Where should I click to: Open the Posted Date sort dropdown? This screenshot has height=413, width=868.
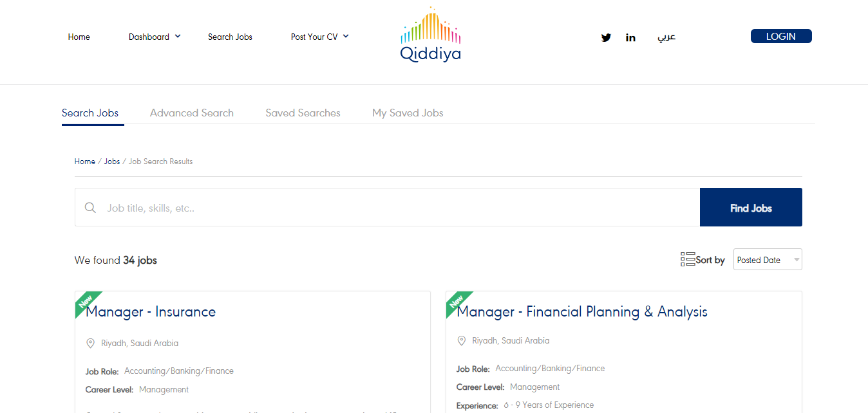[x=768, y=259]
